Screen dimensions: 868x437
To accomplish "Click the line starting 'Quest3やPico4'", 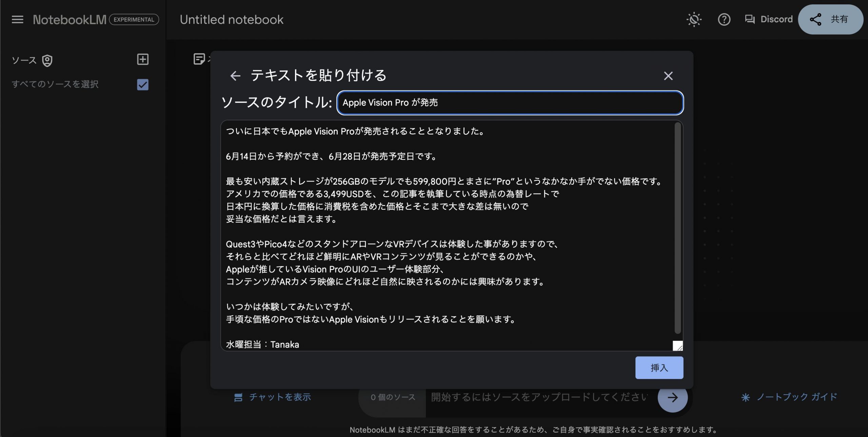I will tap(392, 244).
